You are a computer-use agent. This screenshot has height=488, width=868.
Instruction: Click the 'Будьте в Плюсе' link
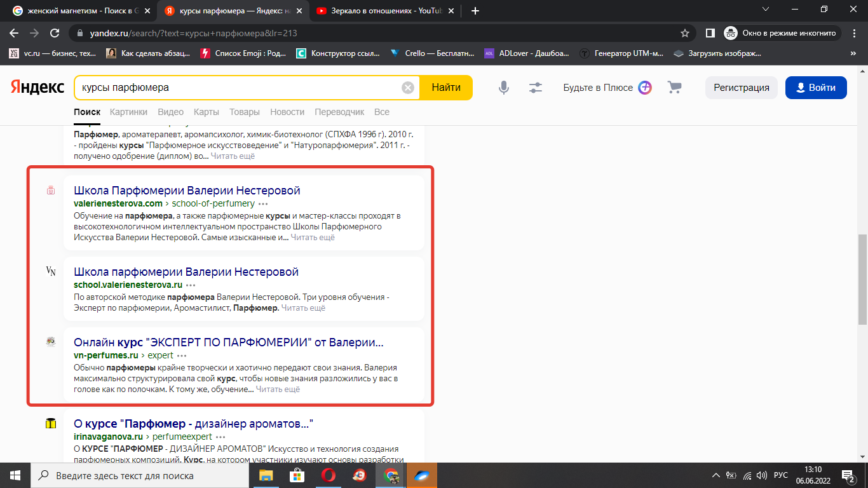[598, 88]
